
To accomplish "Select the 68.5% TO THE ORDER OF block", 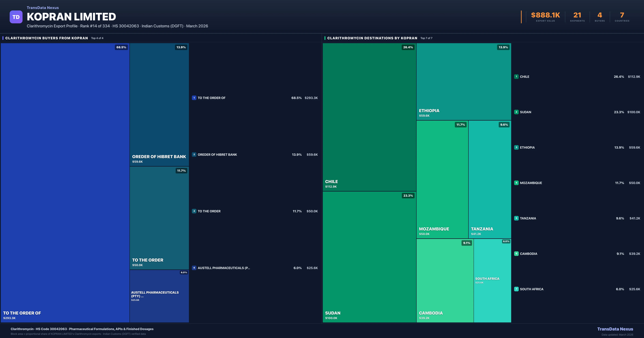I will (65, 183).
